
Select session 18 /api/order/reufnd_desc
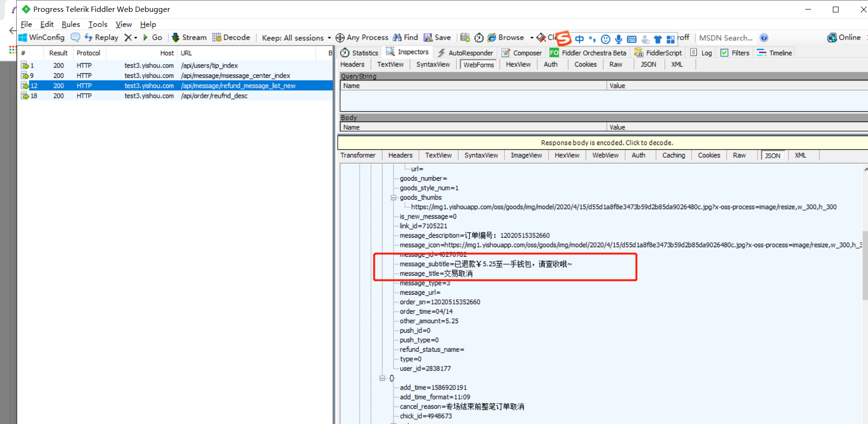point(175,96)
